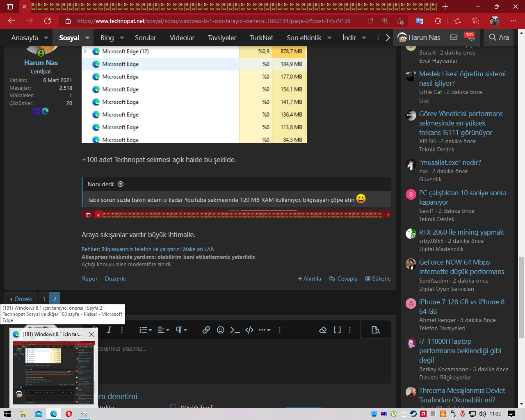Open the text alignment dropdown

(x=163, y=330)
